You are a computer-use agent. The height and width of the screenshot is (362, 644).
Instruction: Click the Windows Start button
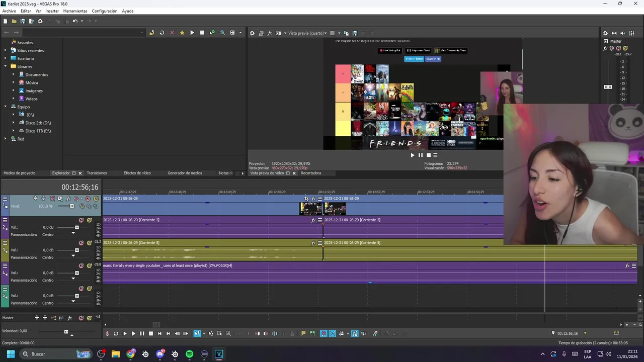coord(11,354)
